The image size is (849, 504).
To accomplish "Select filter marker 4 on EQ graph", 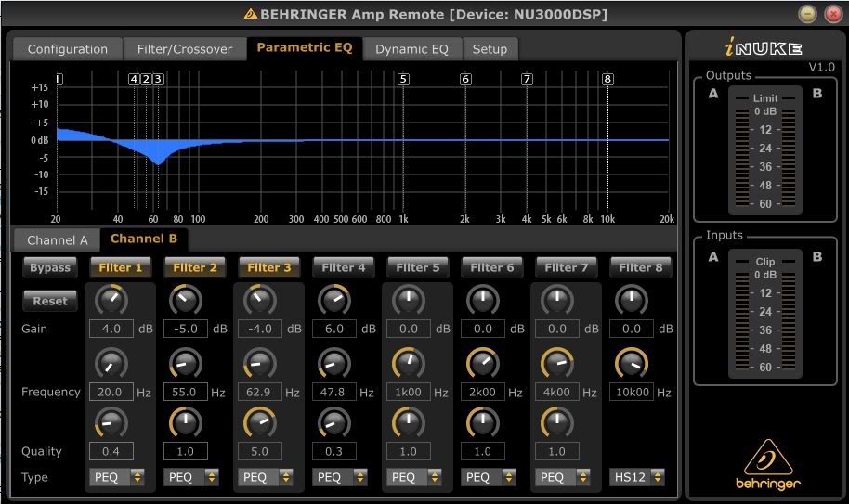I will click(x=134, y=79).
